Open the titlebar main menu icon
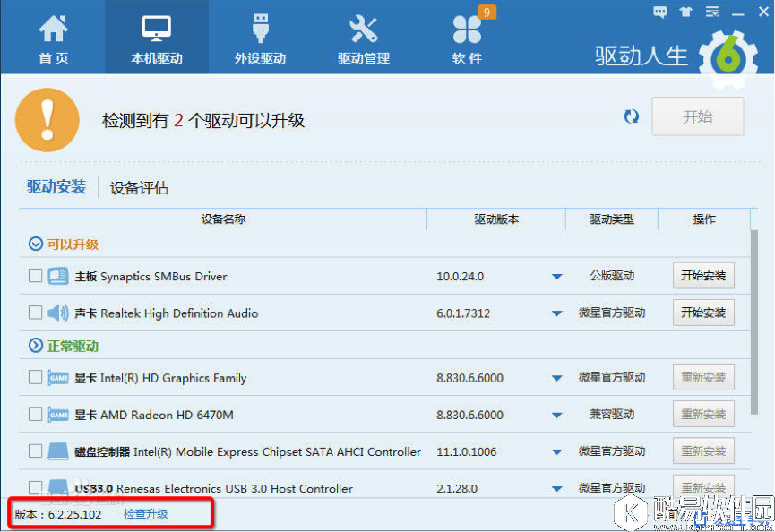The width and height of the screenshot is (775, 532). 712,13
